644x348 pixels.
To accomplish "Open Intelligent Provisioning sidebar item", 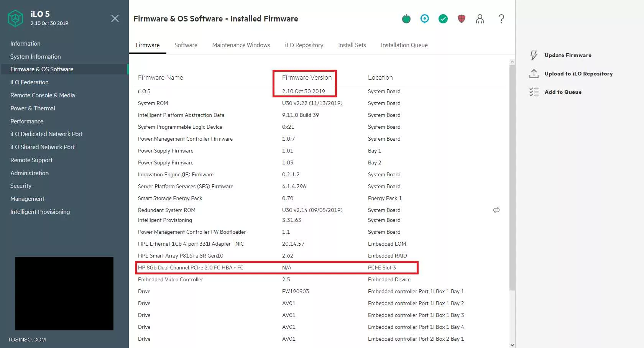I will pos(40,212).
